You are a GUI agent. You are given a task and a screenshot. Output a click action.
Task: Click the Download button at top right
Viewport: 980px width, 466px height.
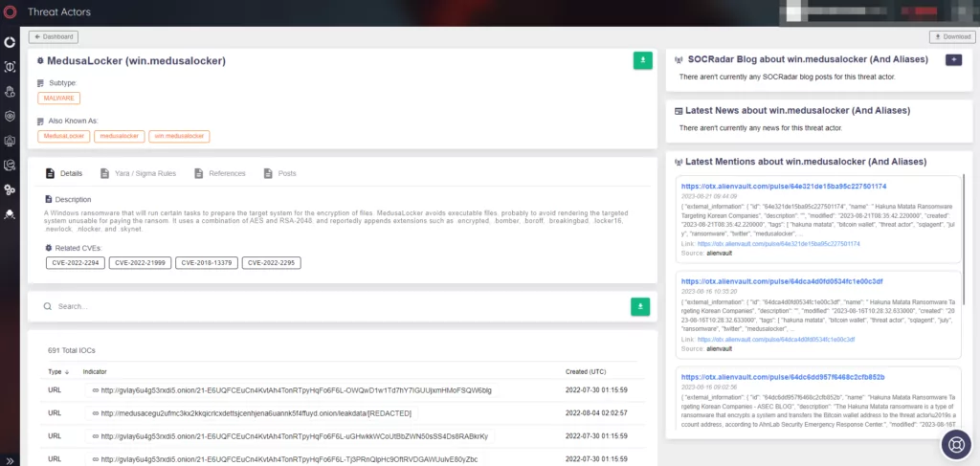[x=952, y=37]
